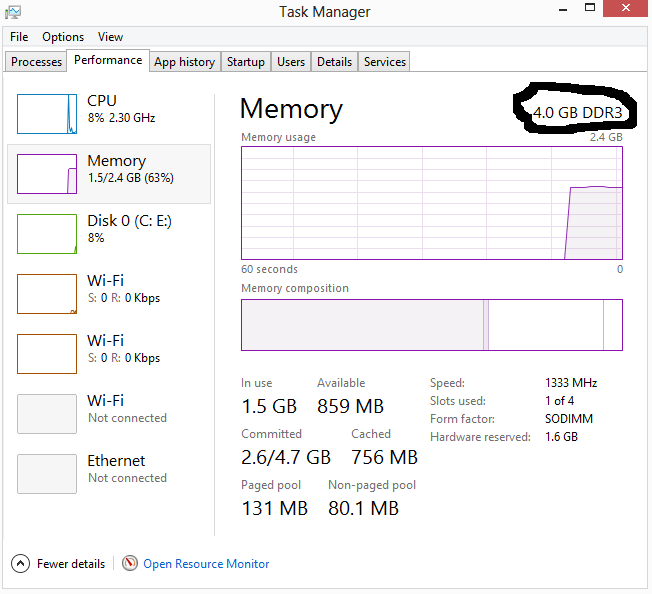The image size is (652, 594).
Task: Click the Hardware reserved 1.6 GB value
Action: pos(561,436)
